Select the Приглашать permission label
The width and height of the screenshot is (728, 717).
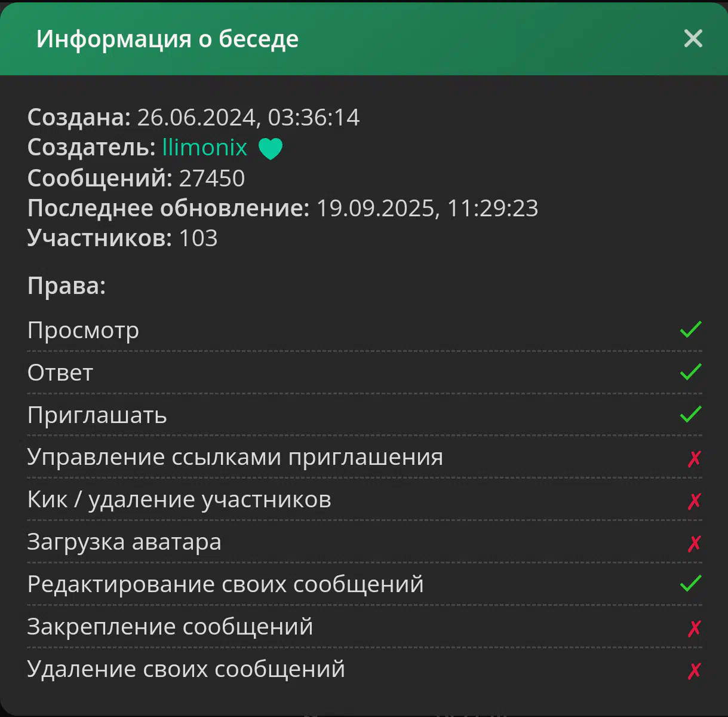(x=97, y=415)
